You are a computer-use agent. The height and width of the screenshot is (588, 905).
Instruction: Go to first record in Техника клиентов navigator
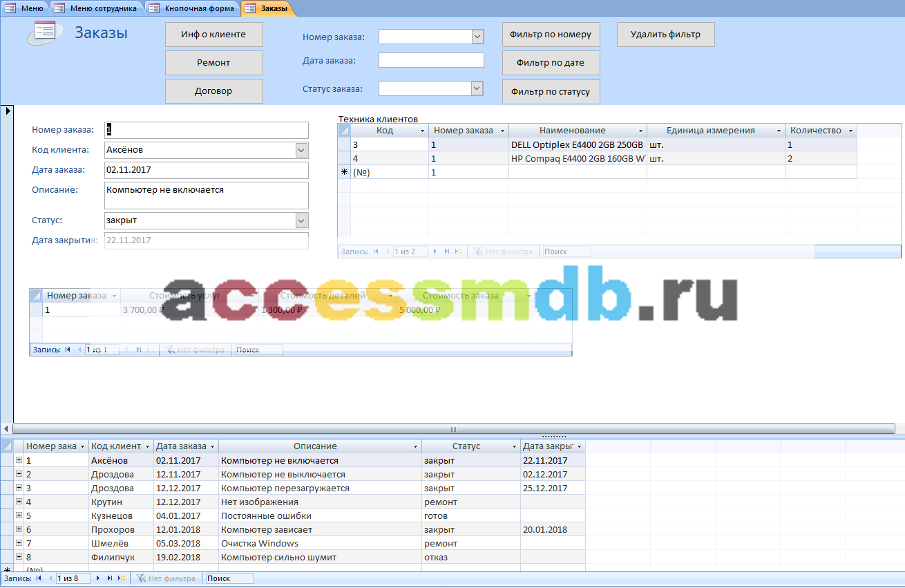tap(376, 252)
